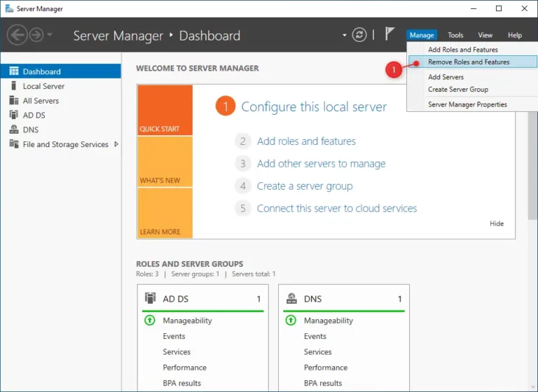Image resolution: width=538 pixels, height=392 pixels.
Task: Click the DNS tile icon
Action: [291, 298]
